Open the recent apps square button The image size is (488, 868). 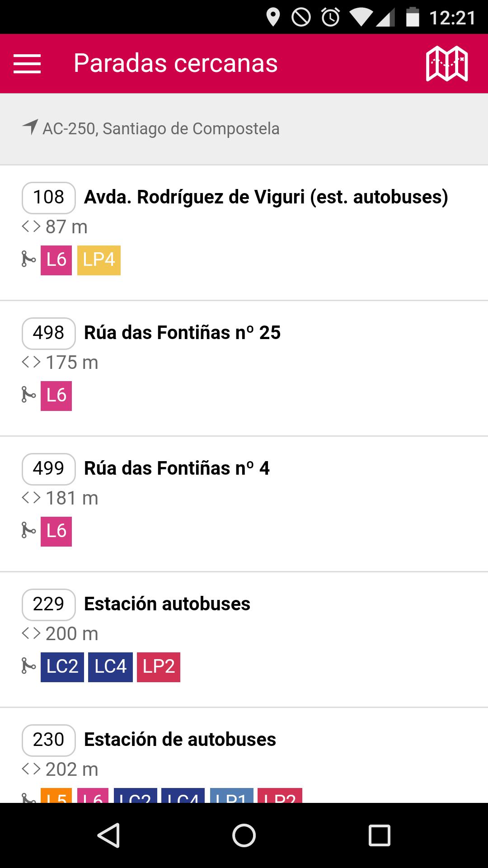click(379, 835)
